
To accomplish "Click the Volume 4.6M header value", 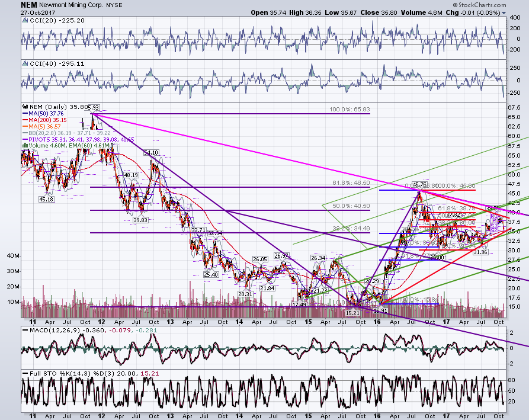I will coord(421,12).
